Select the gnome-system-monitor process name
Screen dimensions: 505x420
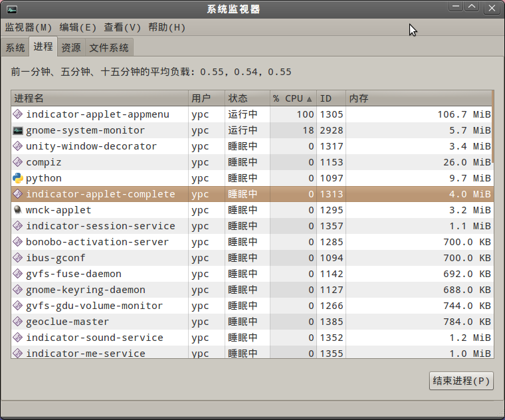(85, 130)
